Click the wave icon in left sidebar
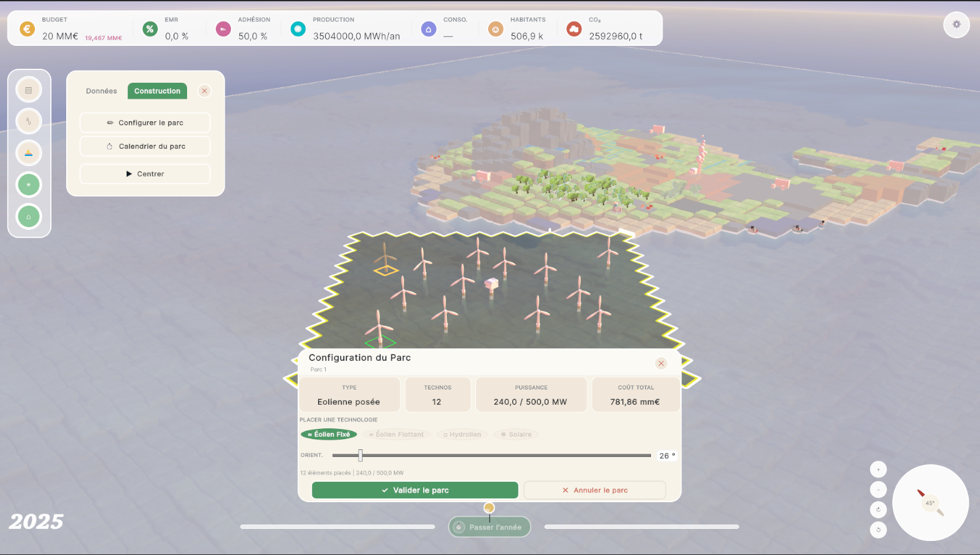 (29, 121)
